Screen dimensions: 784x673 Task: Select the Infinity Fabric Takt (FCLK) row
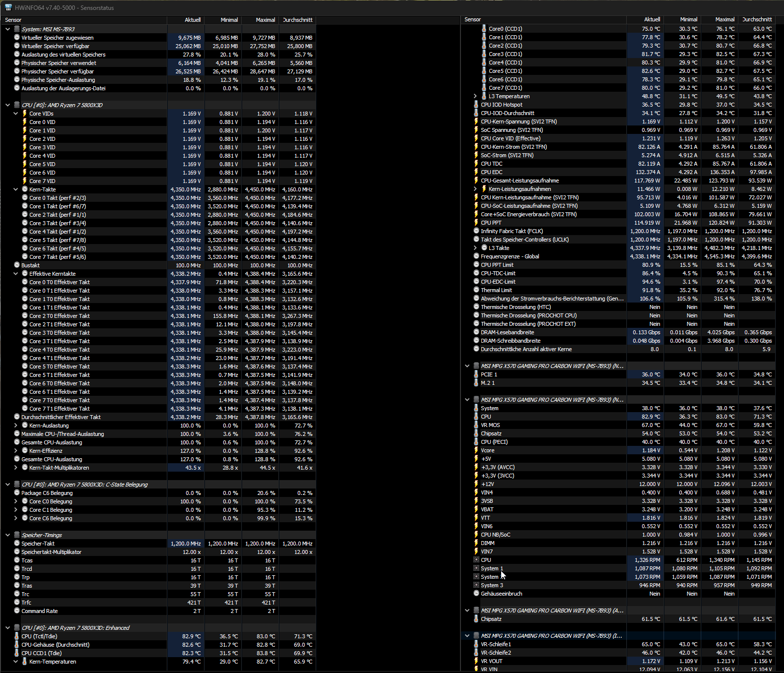tap(618, 231)
